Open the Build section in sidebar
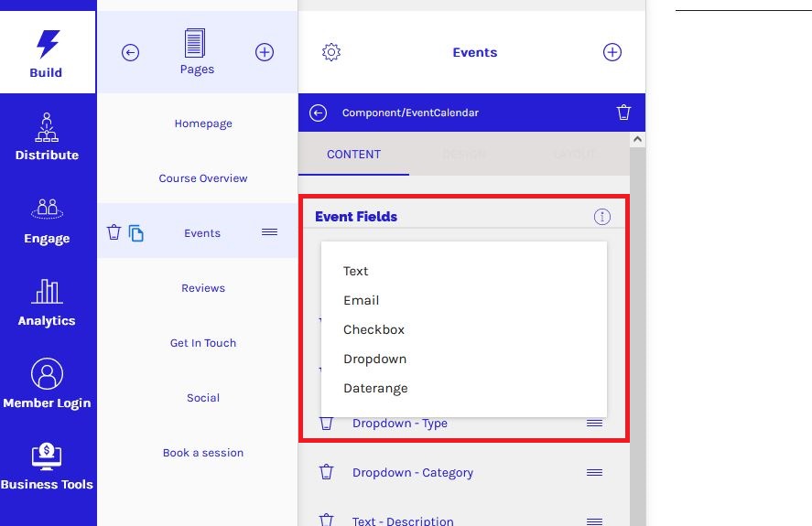 click(x=47, y=53)
